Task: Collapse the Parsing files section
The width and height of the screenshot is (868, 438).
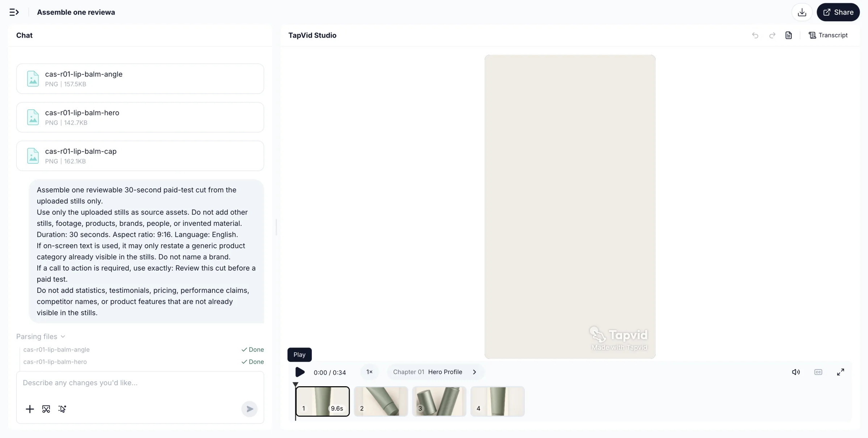Action: click(x=41, y=337)
